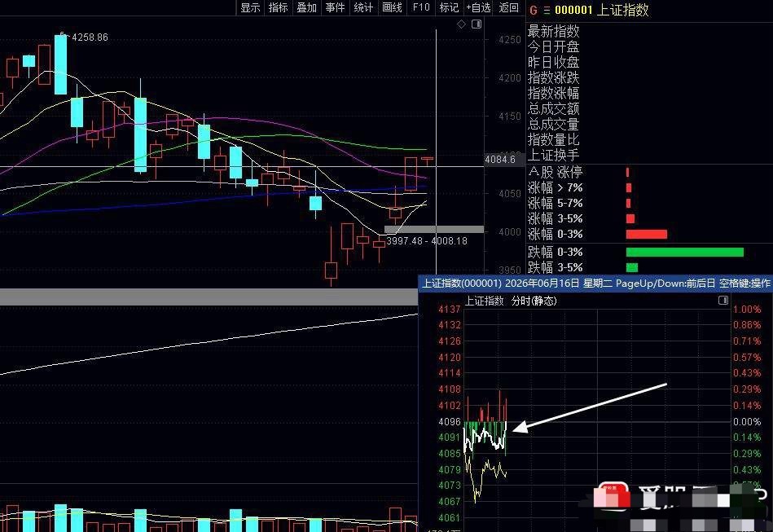Click the red bar for 涨幅 0-3%
Image resolution: width=773 pixels, height=532 pixels.
tap(646, 234)
